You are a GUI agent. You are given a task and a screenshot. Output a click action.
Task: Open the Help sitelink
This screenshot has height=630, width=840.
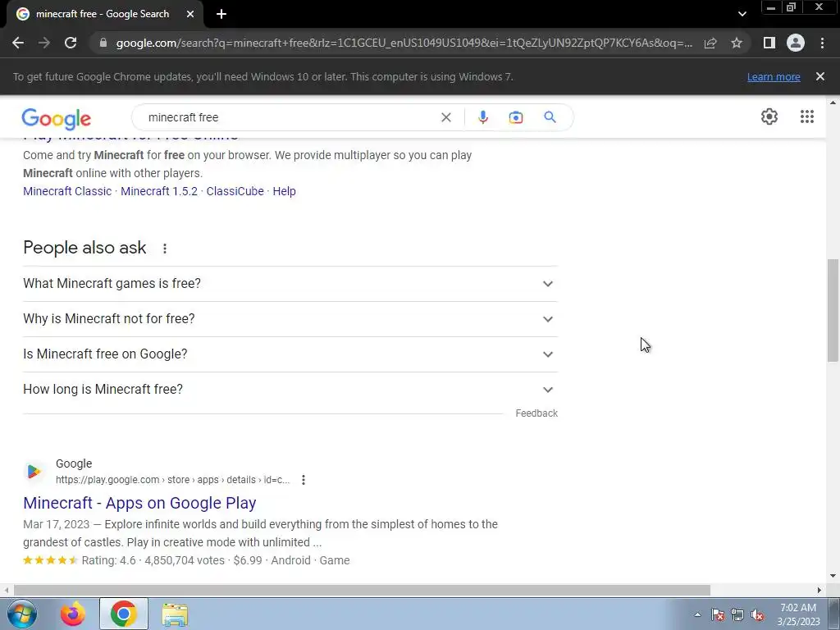284,191
